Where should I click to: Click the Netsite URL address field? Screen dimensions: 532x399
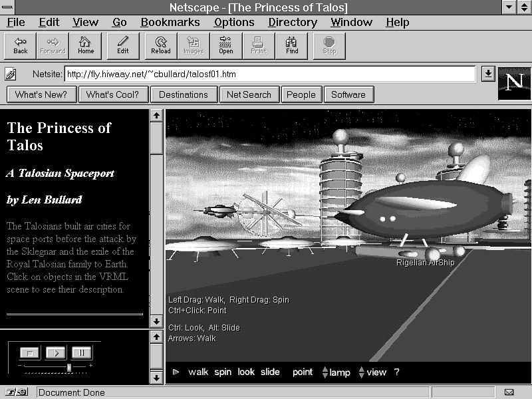click(x=270, y=74)
